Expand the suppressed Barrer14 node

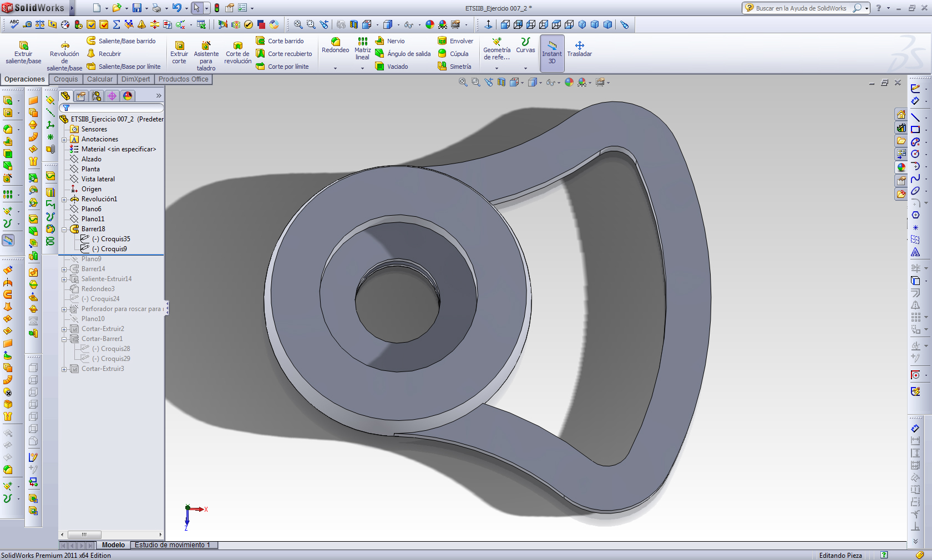(64, 269)
